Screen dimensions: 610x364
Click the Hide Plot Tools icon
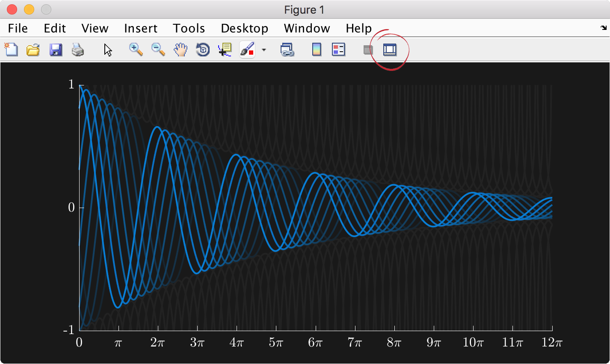tap(368, 50)
